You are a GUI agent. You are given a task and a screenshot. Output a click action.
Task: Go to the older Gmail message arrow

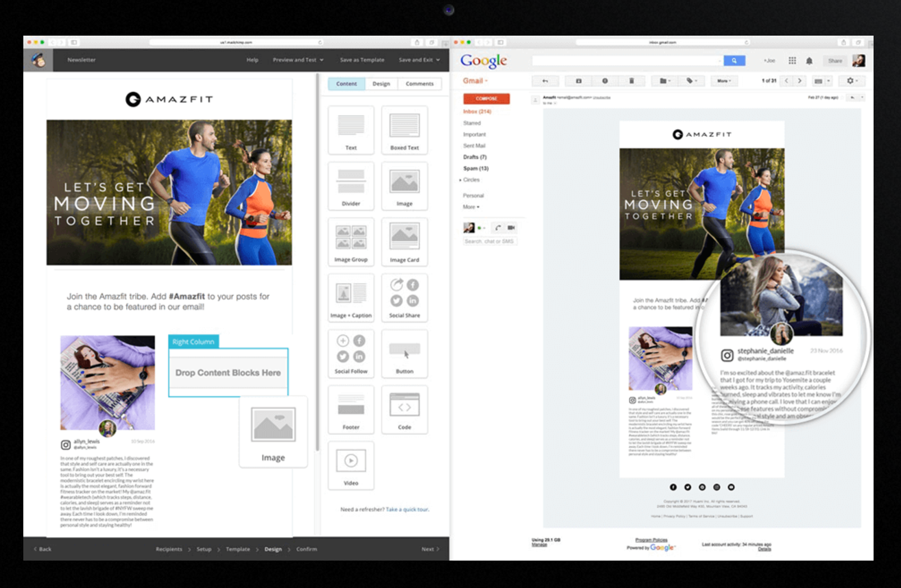pos(799,81)
